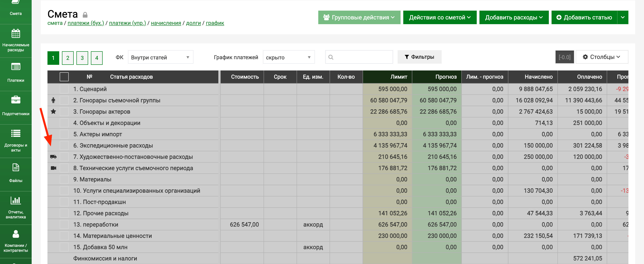
Task: Check the box for 9. Материалы
Action: coord(64,179)
